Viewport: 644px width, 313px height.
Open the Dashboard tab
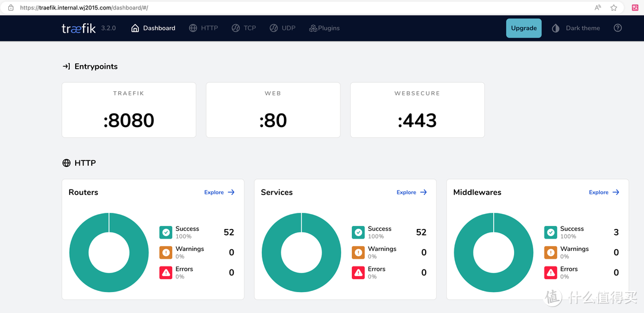coord(153,28)
